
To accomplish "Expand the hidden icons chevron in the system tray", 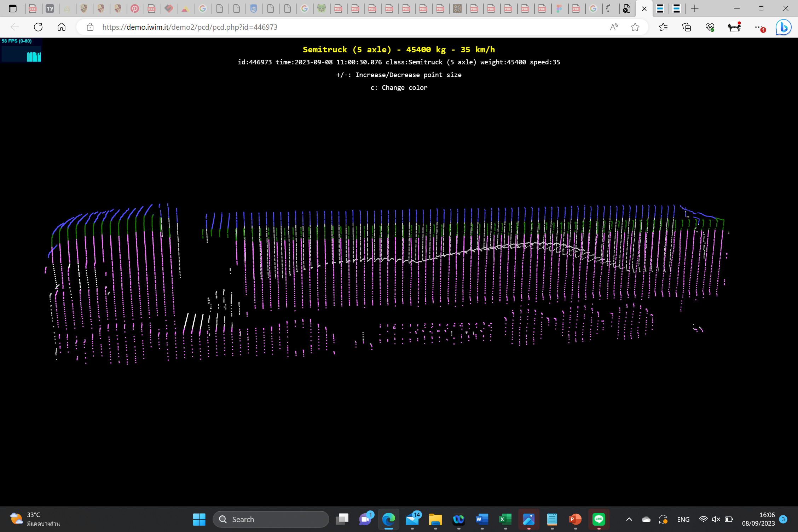I will [x=629, y=519].
